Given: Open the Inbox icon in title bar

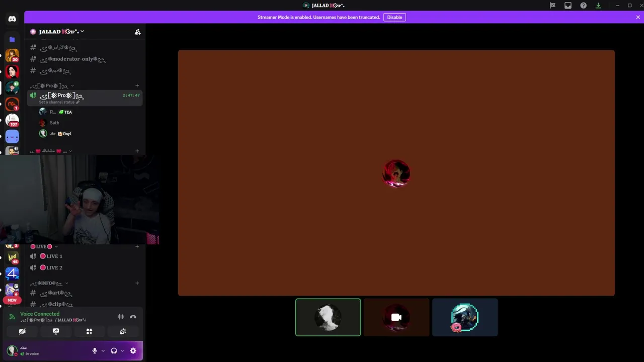Looking at the screenshot, I should pyautogui.click(x=568, y=6).
